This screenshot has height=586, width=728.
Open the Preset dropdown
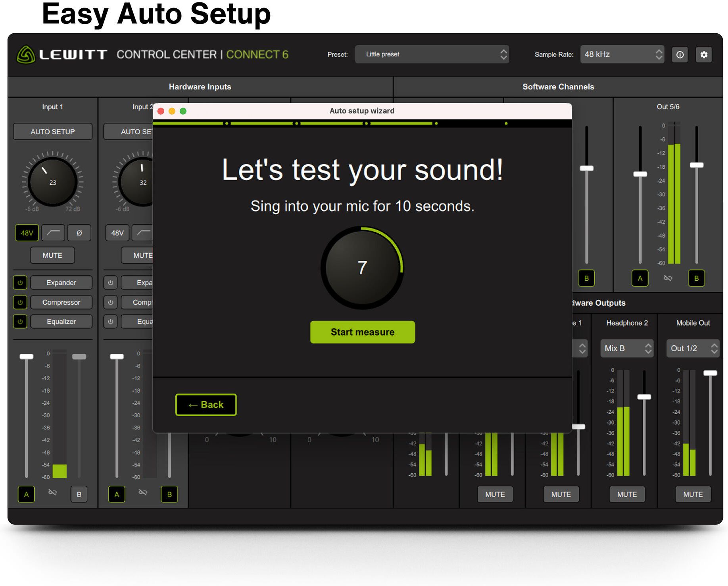click(x=432, y=54)
